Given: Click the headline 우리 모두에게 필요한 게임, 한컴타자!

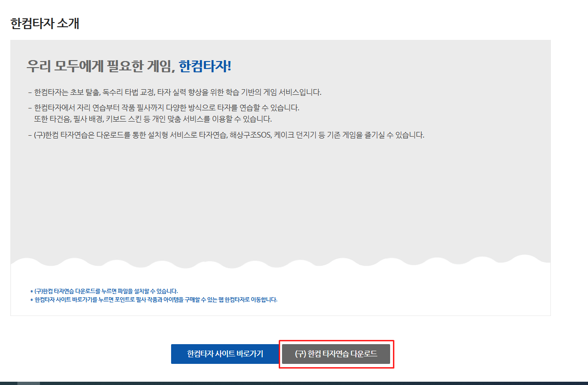Looking at the screenshot, I should click(129, 67).
